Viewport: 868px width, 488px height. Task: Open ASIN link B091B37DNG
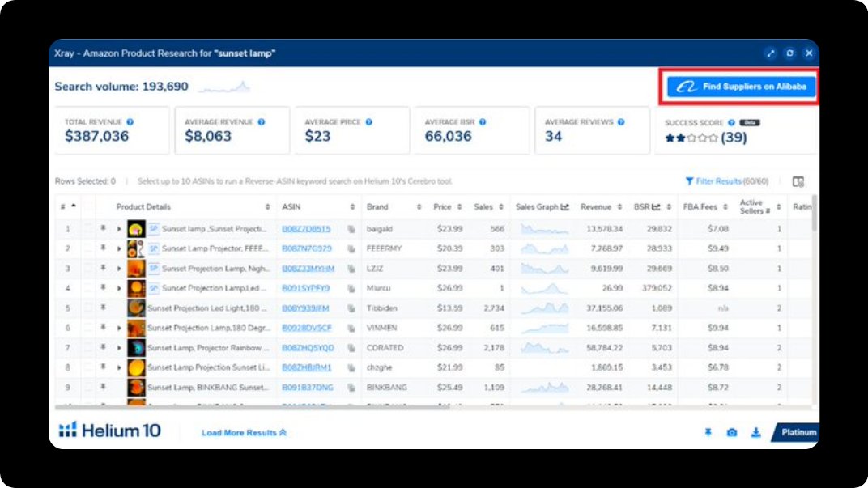click(x=307, y=388)
